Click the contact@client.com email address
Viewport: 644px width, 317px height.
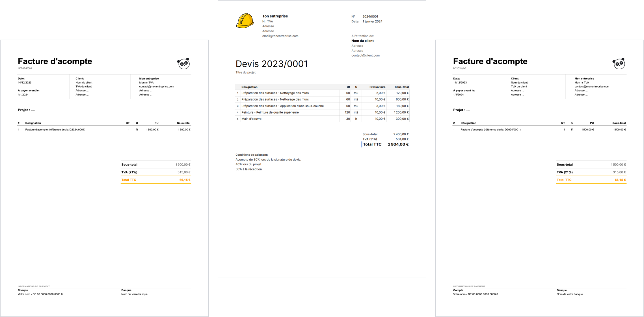click(365, 55)
